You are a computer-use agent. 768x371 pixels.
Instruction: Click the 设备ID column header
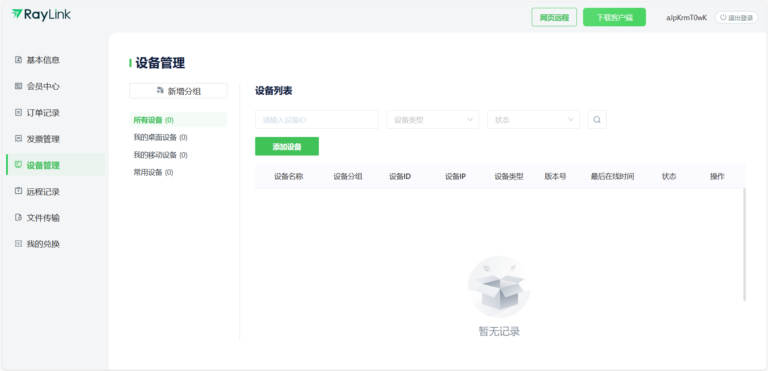pyautogui.click(x=400, y=176)
